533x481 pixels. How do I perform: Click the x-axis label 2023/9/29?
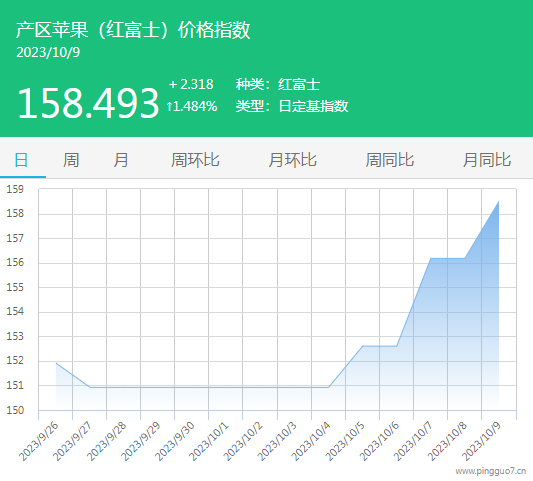click(140, 441)
